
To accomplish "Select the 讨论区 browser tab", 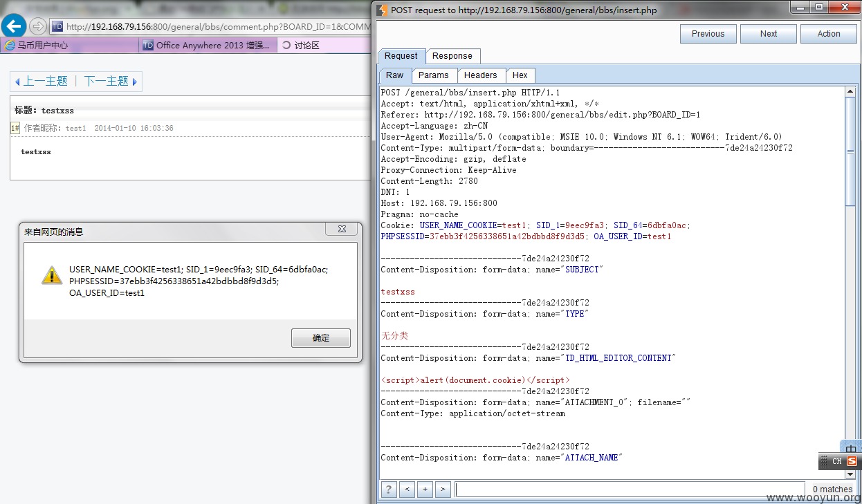I will coord(324,45).
